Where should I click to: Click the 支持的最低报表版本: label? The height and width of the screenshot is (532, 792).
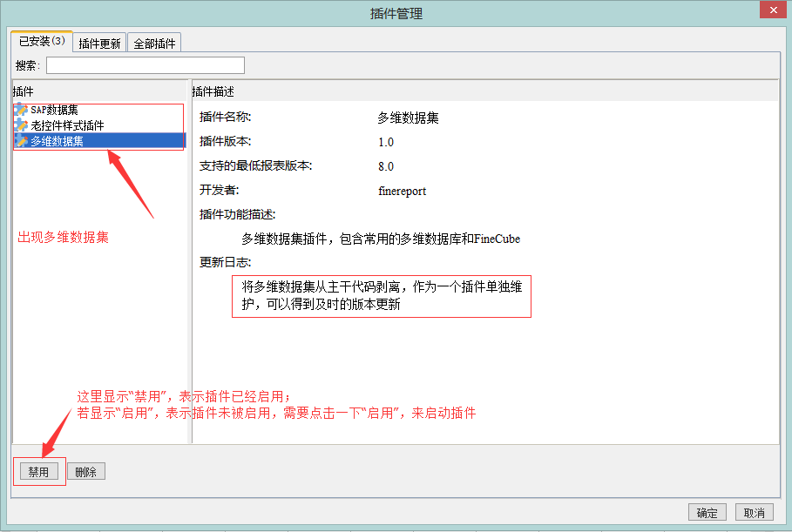click(256, 165)
